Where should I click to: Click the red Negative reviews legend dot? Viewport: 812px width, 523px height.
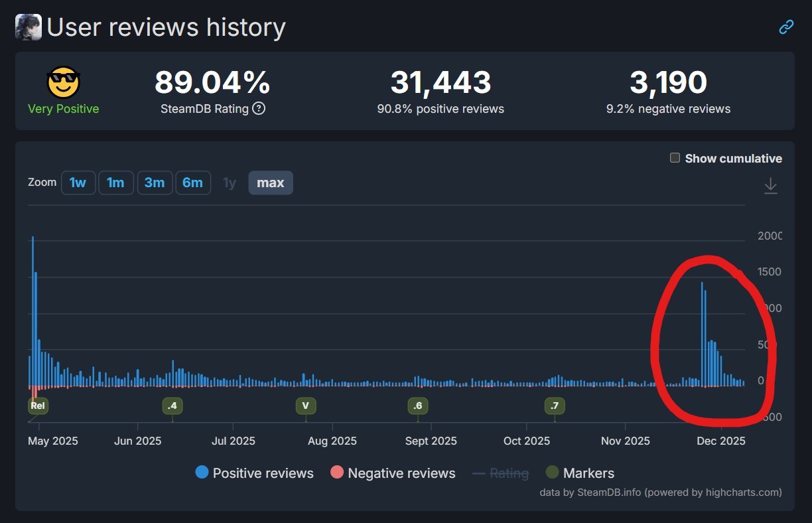coord(337,473)
